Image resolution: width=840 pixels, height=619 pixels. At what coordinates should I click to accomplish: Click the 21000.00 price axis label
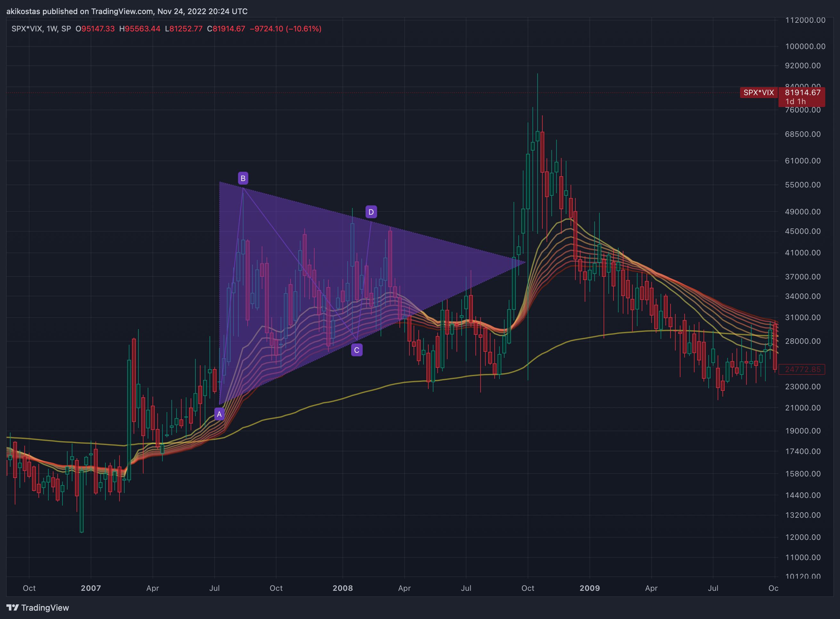pos(803,408)
